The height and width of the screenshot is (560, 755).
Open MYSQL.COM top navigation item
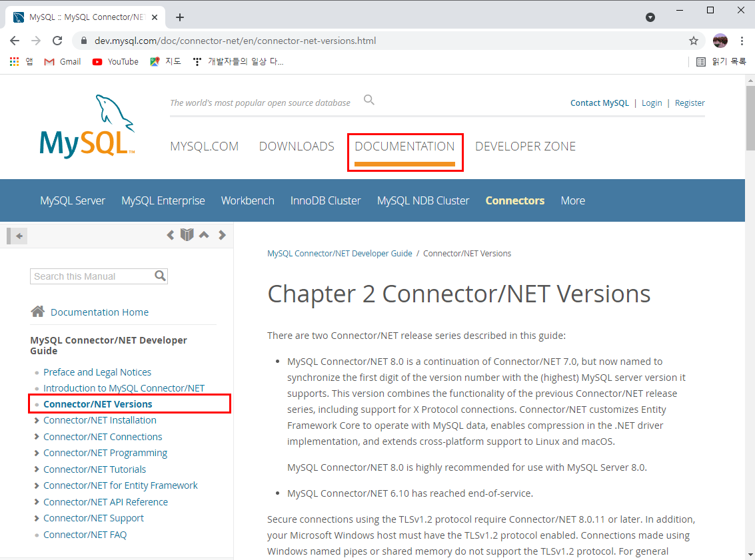(204, 146)
